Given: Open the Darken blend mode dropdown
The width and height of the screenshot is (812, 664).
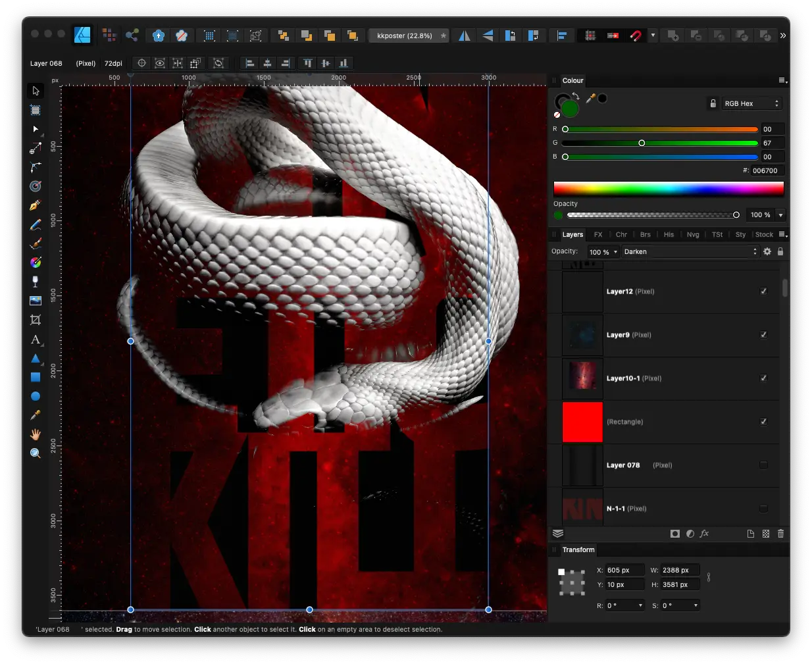Looking at the screenshot, I should pos(690,251).
